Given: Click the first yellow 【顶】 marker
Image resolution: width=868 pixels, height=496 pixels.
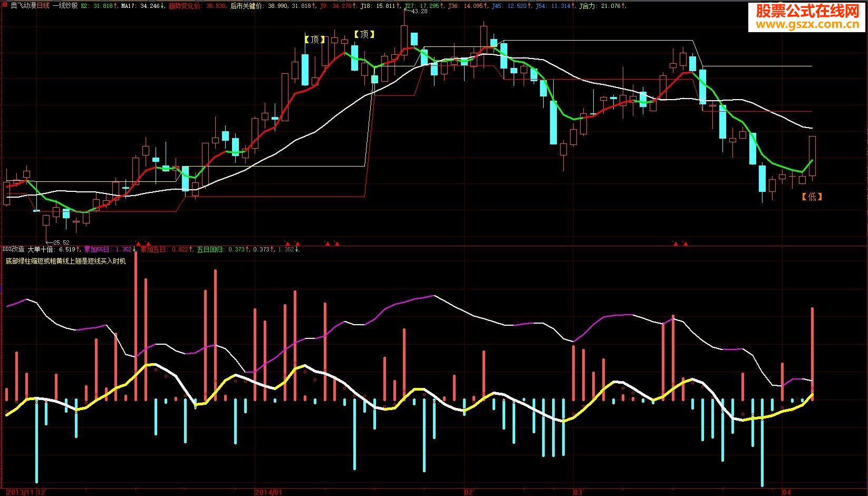Looking at the screenshot, I should point(315,40).
